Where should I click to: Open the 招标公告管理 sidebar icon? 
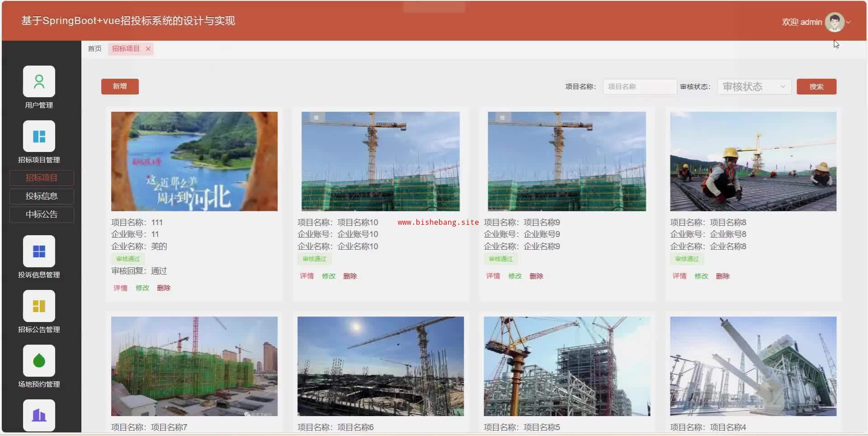tap(39, 306)
